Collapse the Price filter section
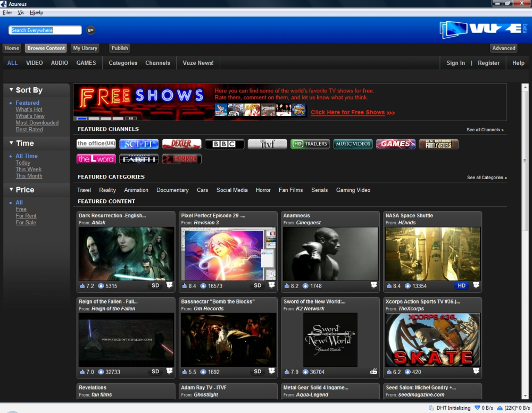Screen dimensions: 532x413 point(11,190)
